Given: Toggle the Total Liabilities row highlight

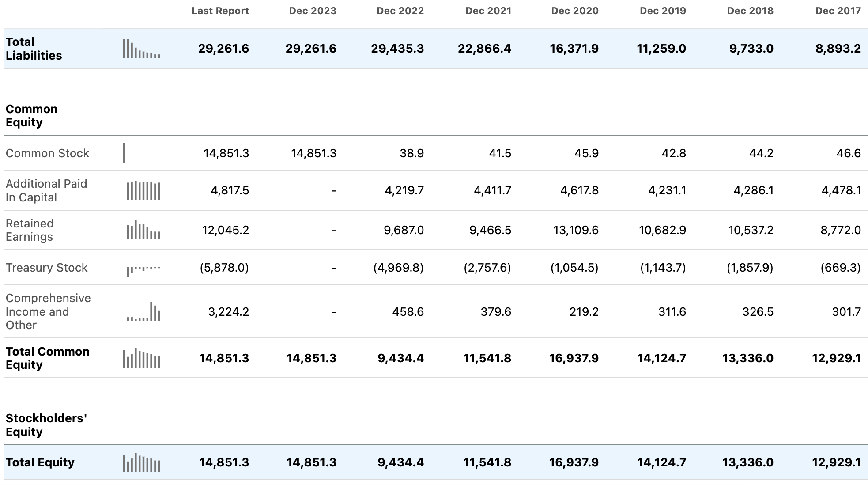Looking at the screenshot, I should [x=33, y=49].
